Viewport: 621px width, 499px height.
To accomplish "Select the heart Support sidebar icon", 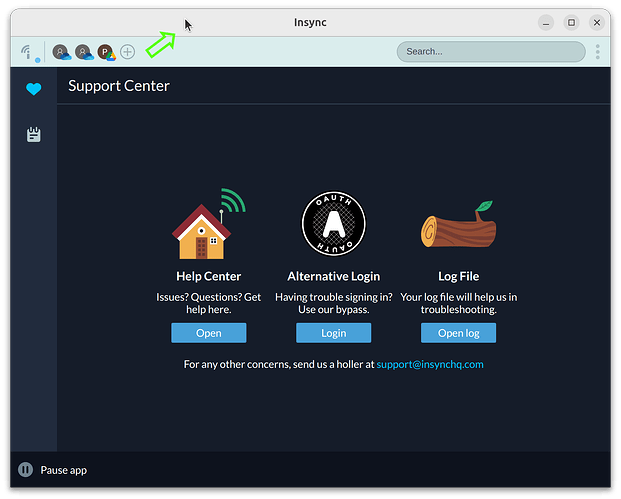I will (34, 89).
